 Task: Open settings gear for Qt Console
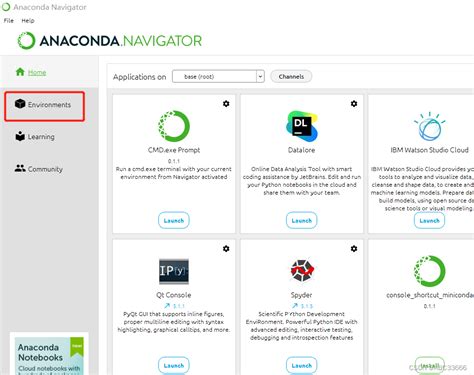point(226,249)
